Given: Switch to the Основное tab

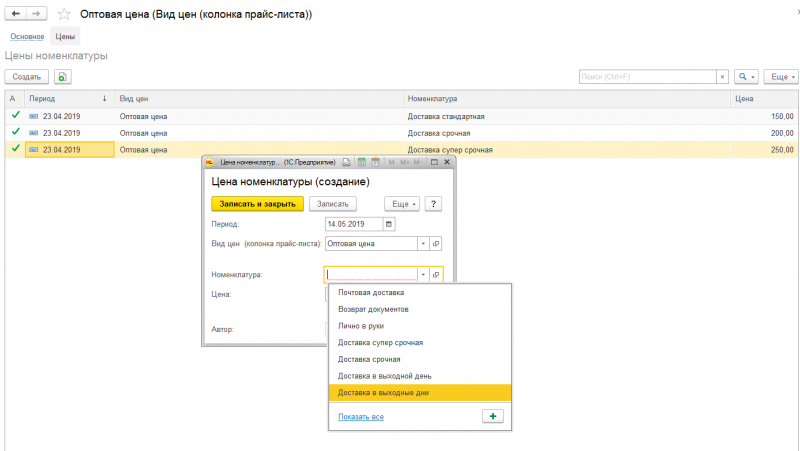Looking at the screenshot, I should [x=27, y=37].
